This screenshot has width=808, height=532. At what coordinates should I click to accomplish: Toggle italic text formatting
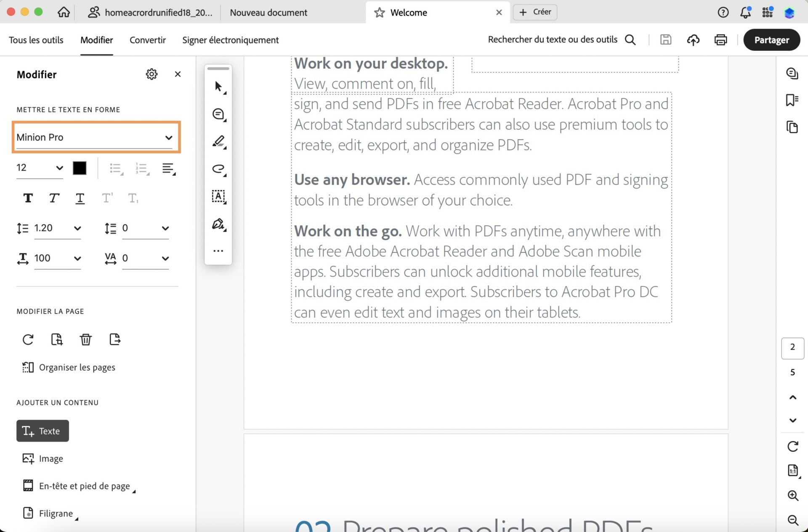point(54,198)
